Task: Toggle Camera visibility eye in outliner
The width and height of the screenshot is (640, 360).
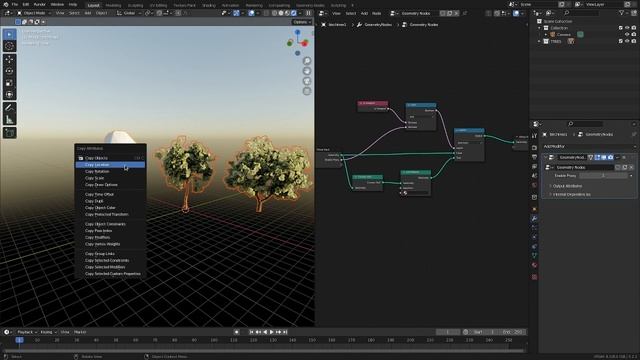Action: [x=627, y=35]
